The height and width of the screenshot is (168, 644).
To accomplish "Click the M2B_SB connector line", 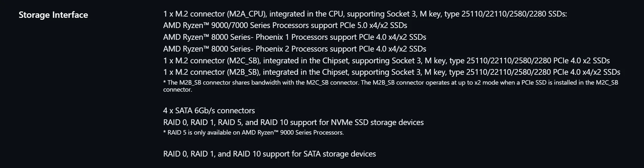I will pos(392,72).
